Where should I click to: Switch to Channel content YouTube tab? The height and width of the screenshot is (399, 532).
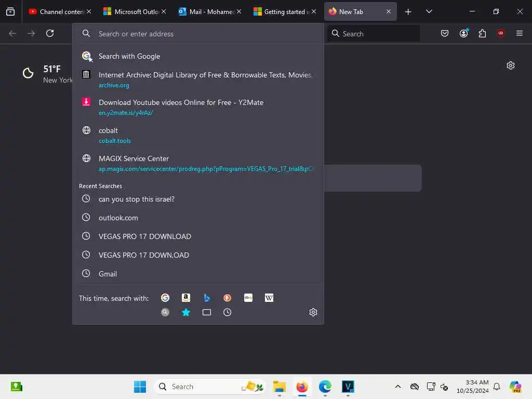click(x=56, y=11)
